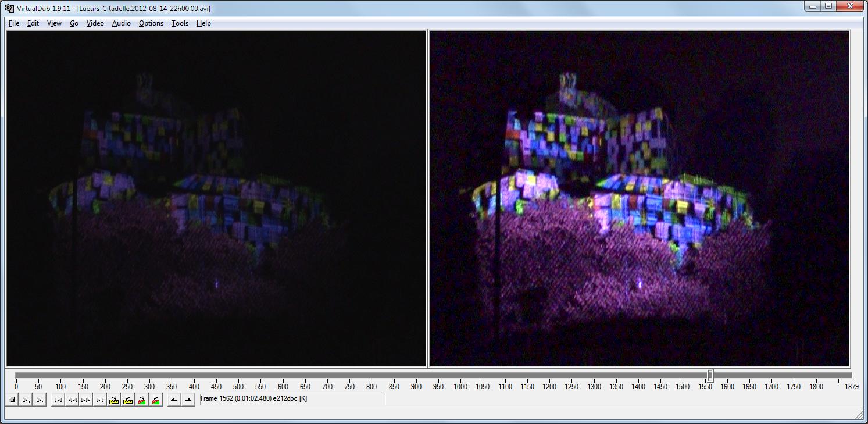Image resolution: width=868 pixels, height=424 pixels.
Task: Open the Audio menu
Action: coord(122,23)
